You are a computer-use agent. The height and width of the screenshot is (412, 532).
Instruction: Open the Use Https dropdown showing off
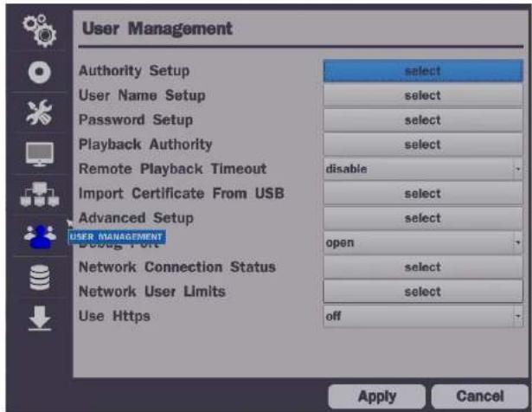click(423, 316)
